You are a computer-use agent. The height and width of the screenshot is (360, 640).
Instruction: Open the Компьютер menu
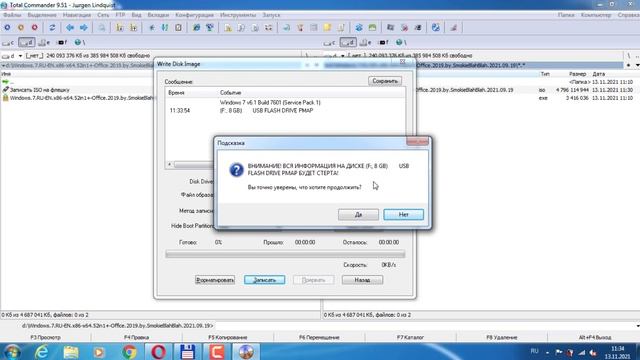(596, 15)
